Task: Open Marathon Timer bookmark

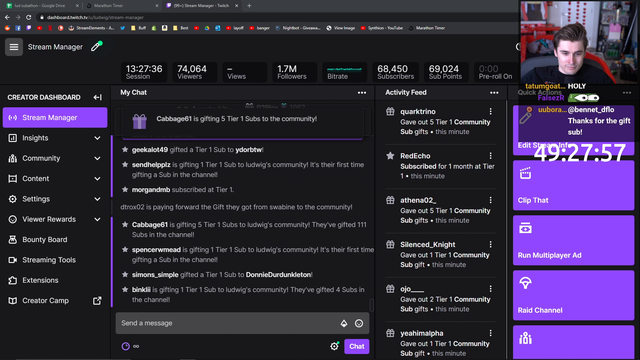Action: click(x=427, y=28)
